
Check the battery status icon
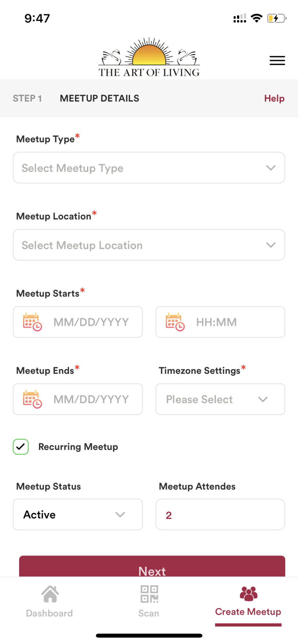[x=277, y=18]
